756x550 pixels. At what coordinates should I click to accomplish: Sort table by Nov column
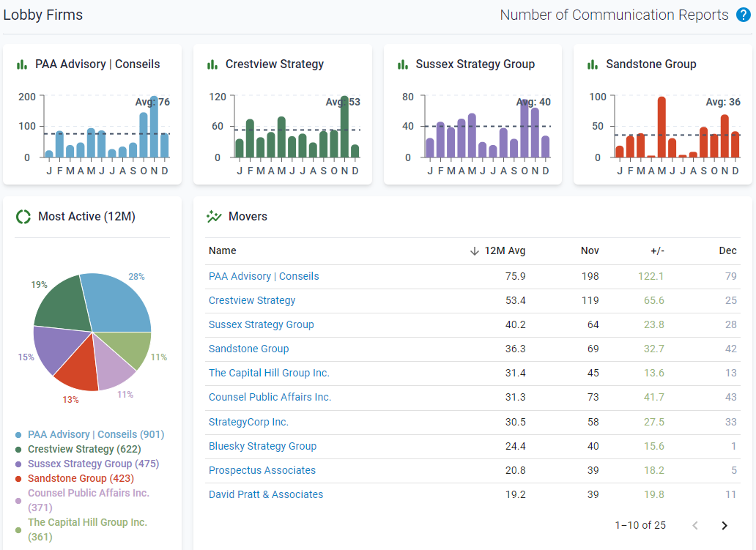click(590, 250)
